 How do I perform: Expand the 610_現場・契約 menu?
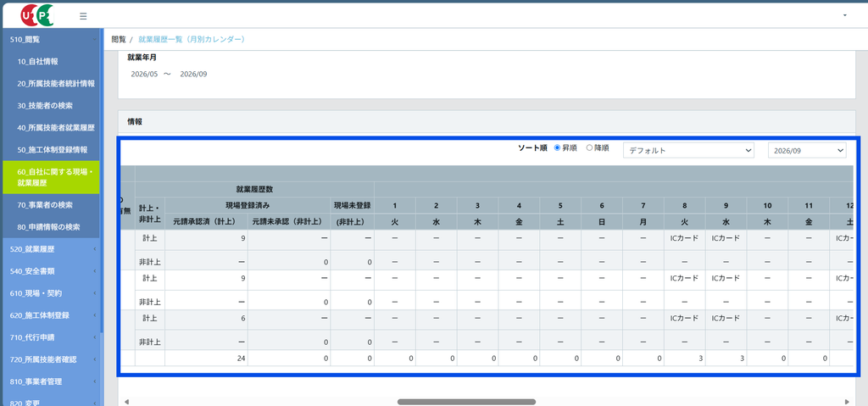50,293
